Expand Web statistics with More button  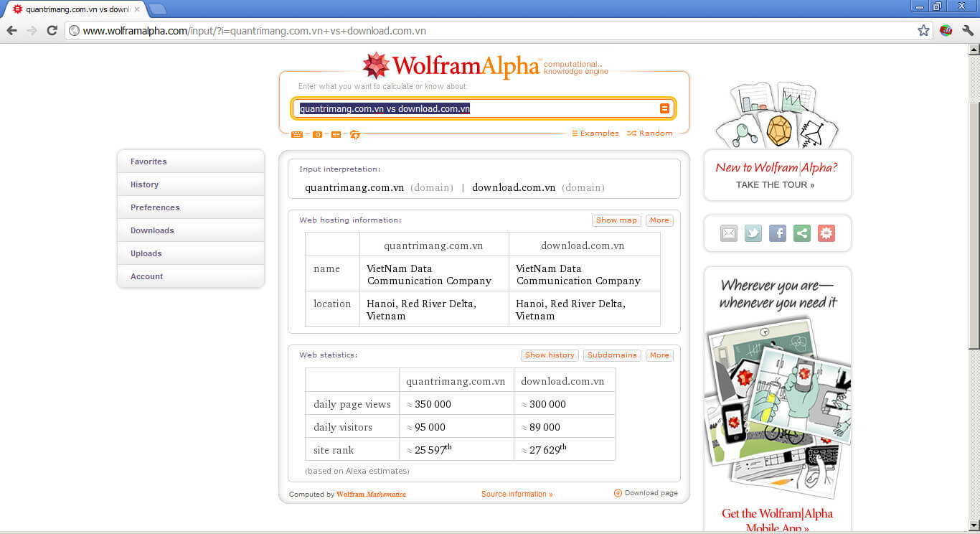pyautogui.click(x=659, y=355)
